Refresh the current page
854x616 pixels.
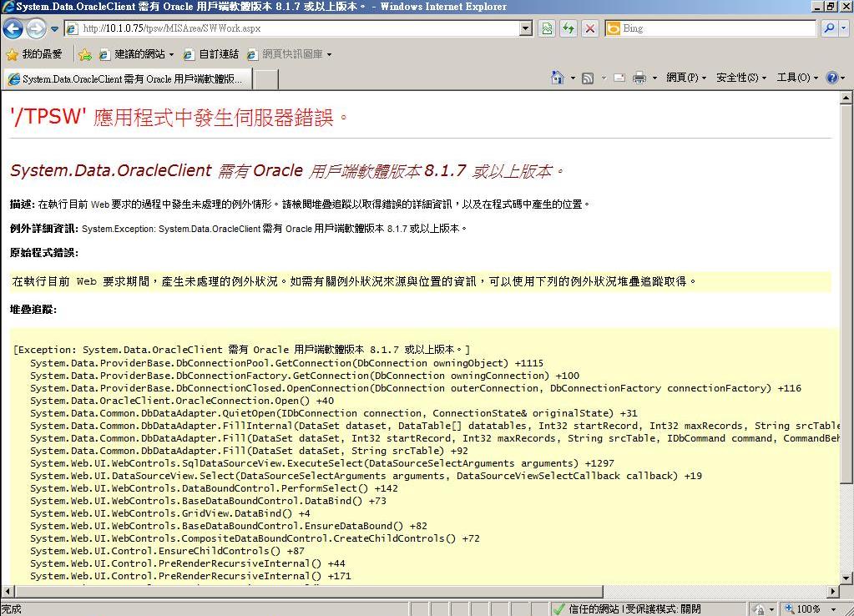(568, 28)
